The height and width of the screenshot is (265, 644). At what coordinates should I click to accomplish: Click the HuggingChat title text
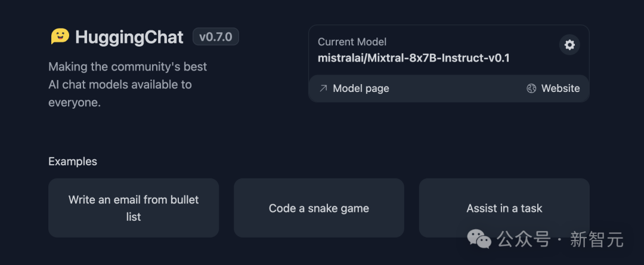point(129,37)
